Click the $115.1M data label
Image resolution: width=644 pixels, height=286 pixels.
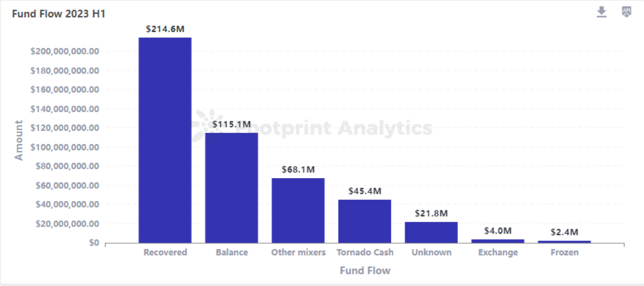[x=232, y=124]
